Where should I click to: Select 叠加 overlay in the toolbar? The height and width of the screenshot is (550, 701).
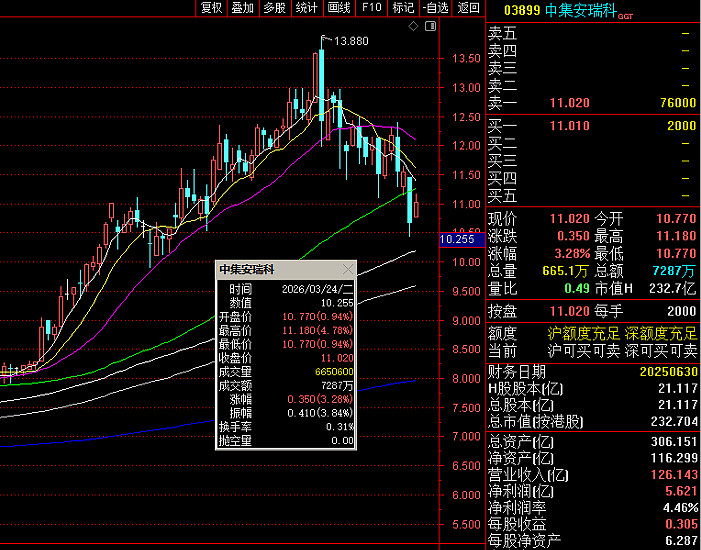point(243,8)
